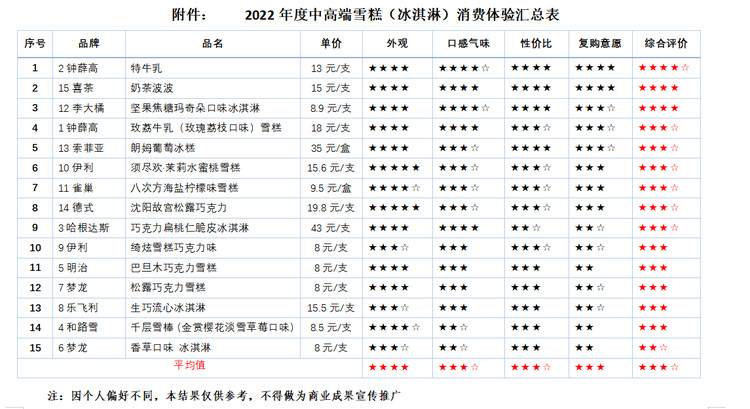Click product name 须尽欢·茉莉水蜜桃雪糕

tap(186, 168)
